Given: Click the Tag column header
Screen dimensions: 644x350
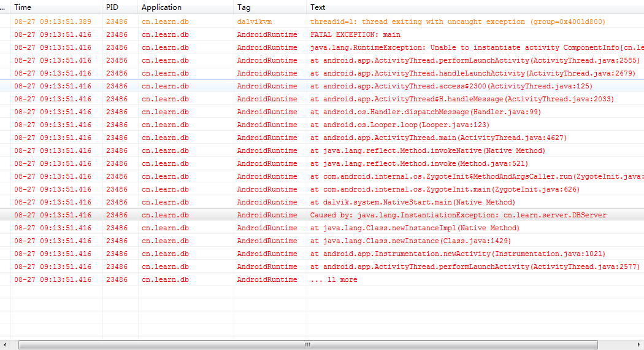Looking at the screenshot, I should coord(270,7).
